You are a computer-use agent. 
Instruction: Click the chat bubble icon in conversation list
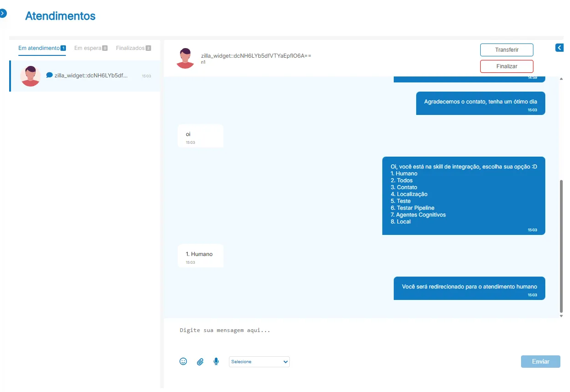(x=49, y=75)
